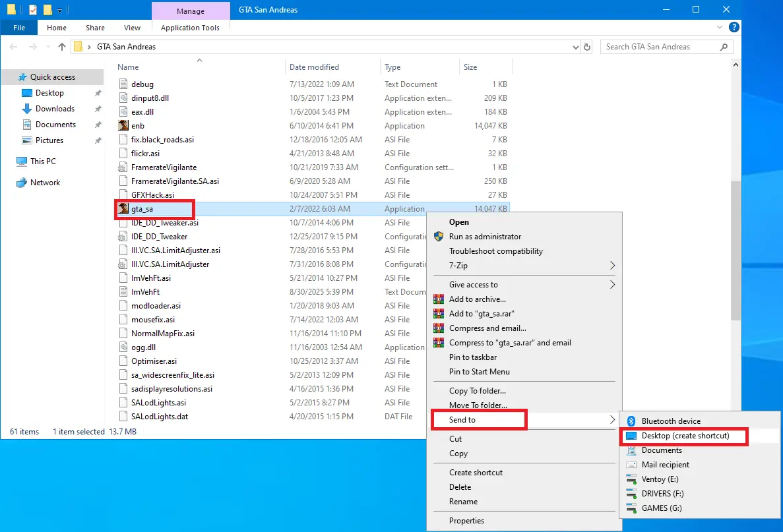Image resolution: width=783 pixels, height=532 pixels.
Task: Open the File tab
Action: point(19,28)
